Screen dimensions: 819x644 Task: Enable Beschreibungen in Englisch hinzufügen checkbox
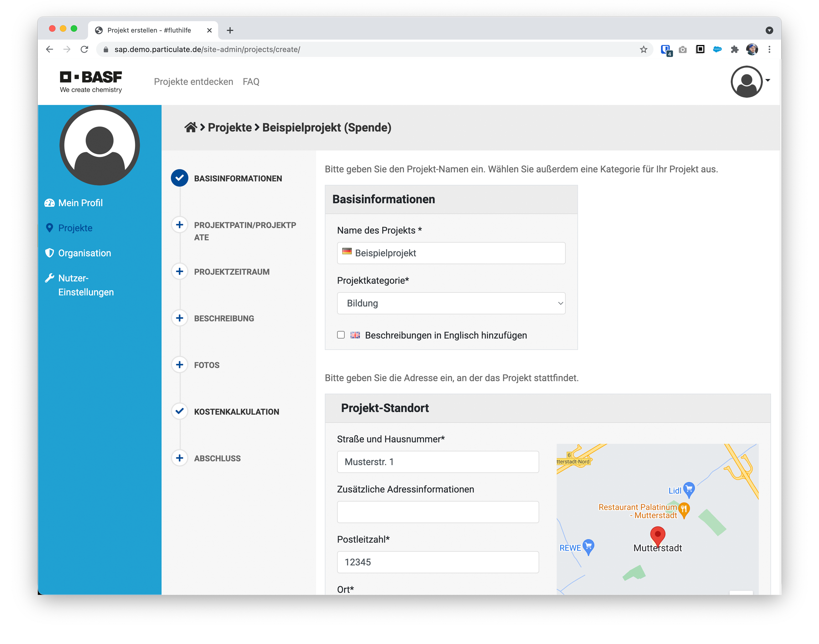[341, 335]
